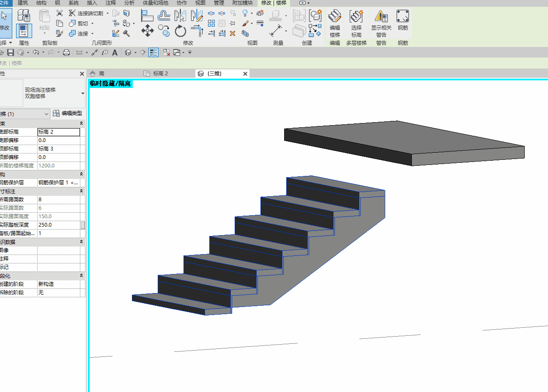This screenshot has height=392, width=548.
Task: Collapse the 尺寸标注 properties section
Action: click(x=82, y=191)
